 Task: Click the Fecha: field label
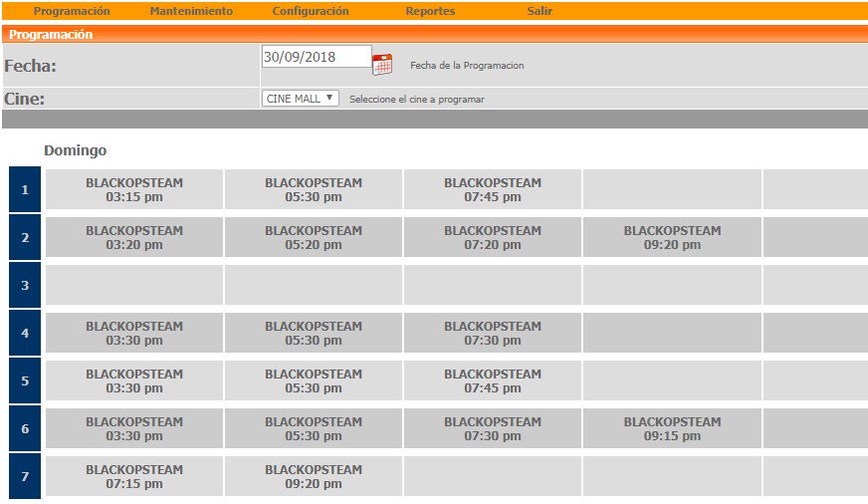tap(31, 66)
